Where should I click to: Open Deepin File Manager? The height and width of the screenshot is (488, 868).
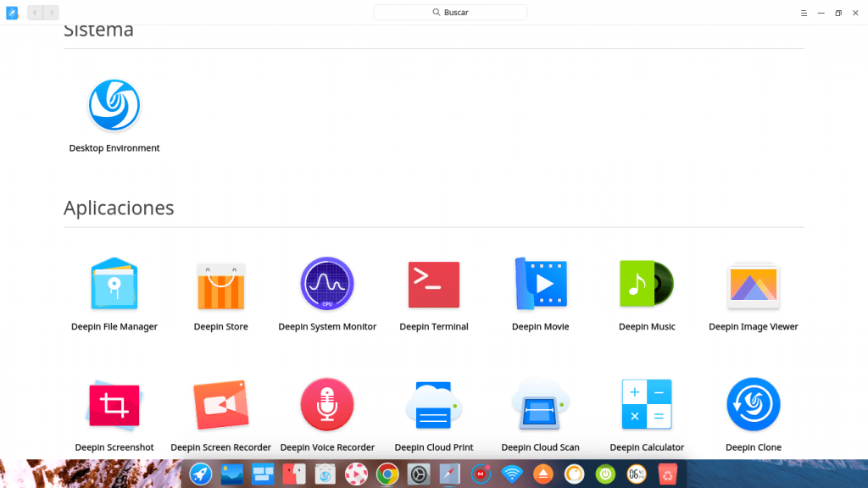click(x=114, y=284)
